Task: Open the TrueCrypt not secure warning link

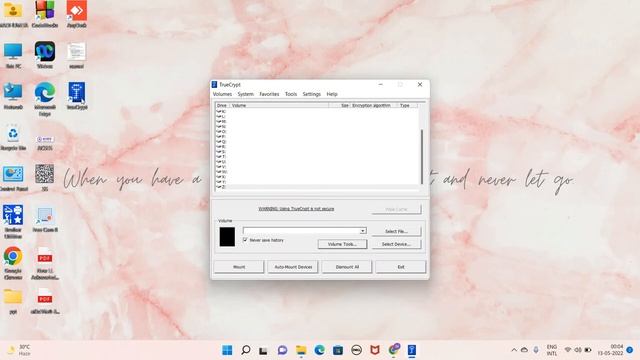Action: (x=296, y=209)
